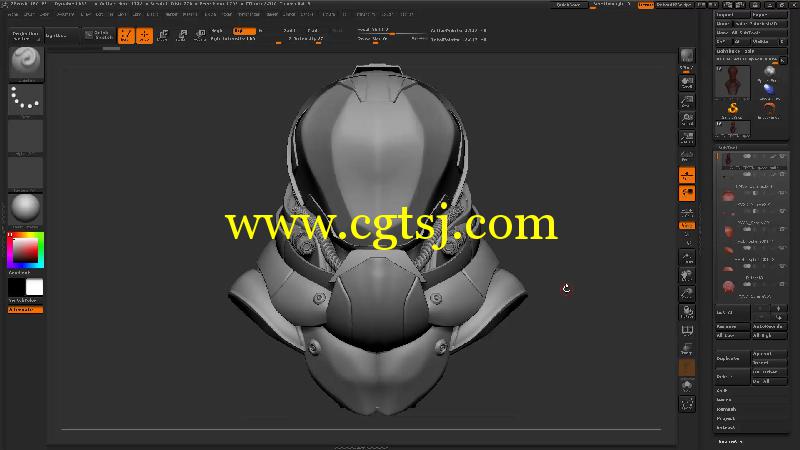The image size is (800, 450).
Task: Click the Append subtool button
Action: click(769, 354)
